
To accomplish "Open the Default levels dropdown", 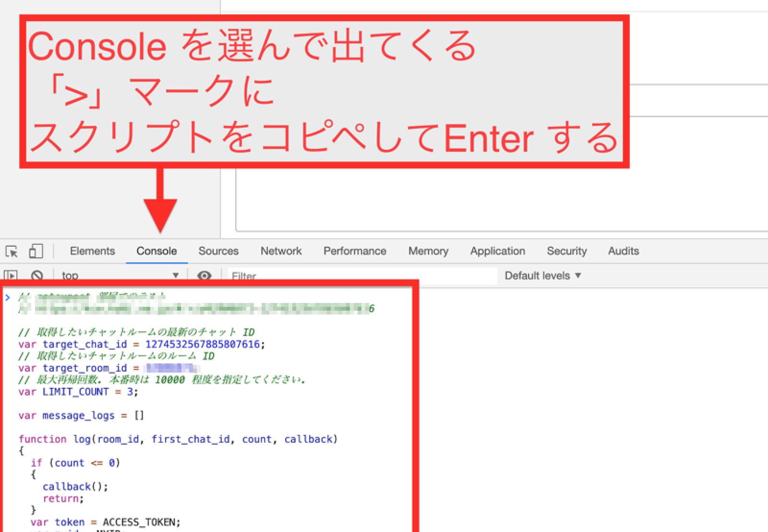I will tap(543, 276).
